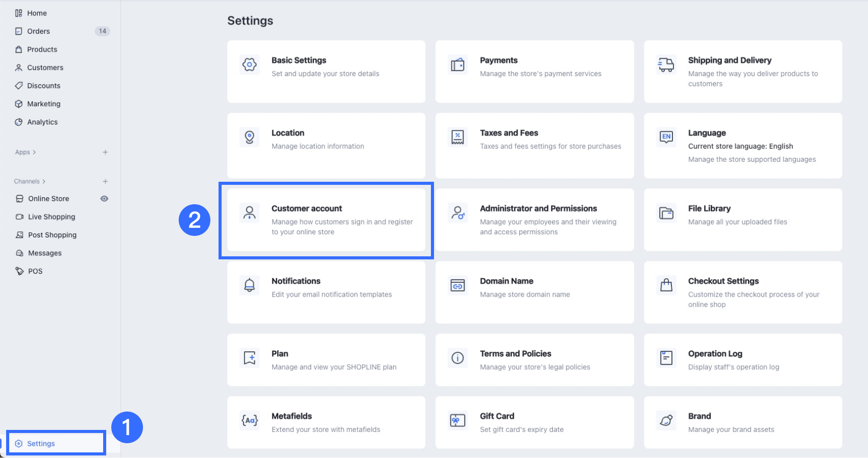Click the Notifications bell icon

(249, 285)
